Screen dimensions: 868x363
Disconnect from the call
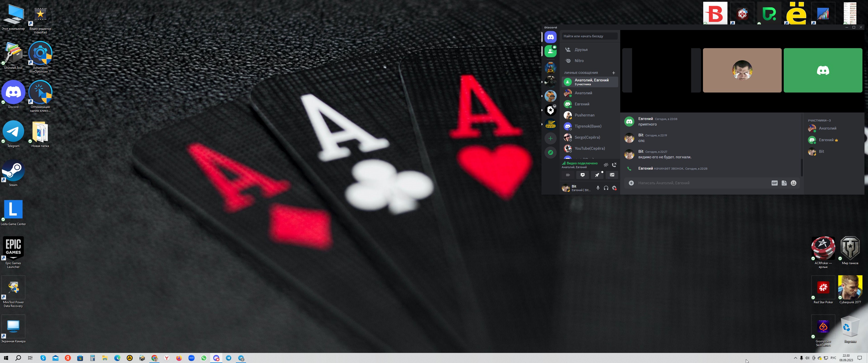[614, 165]
